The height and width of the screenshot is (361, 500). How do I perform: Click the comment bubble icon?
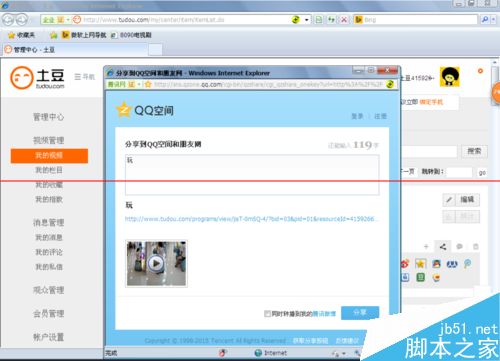[x=459, y=247]
